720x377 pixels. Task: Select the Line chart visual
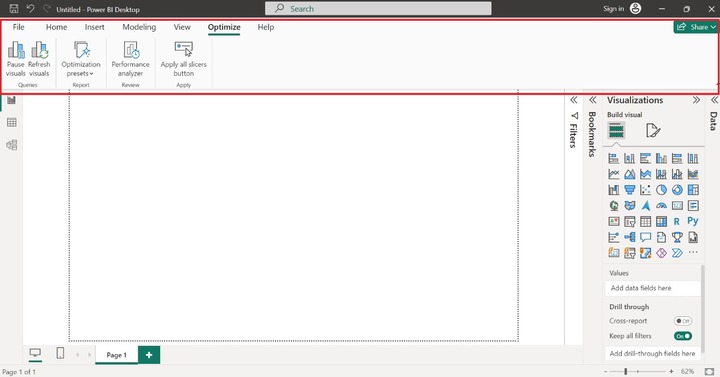coord(614,174)
